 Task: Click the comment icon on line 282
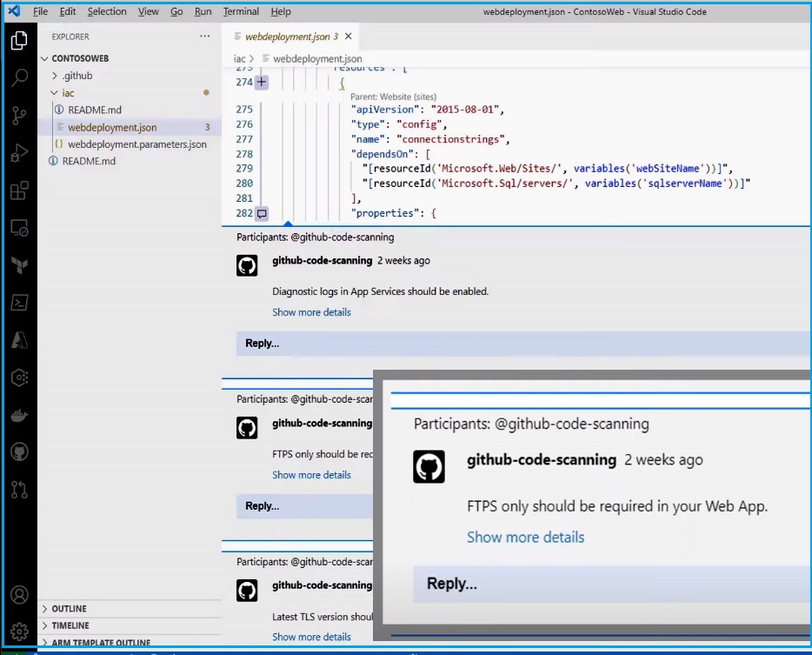coord(262,213)
